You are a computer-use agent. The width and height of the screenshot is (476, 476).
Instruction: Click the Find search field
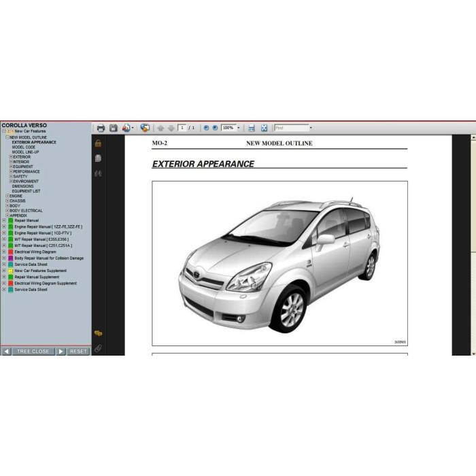tap(292, 128)
